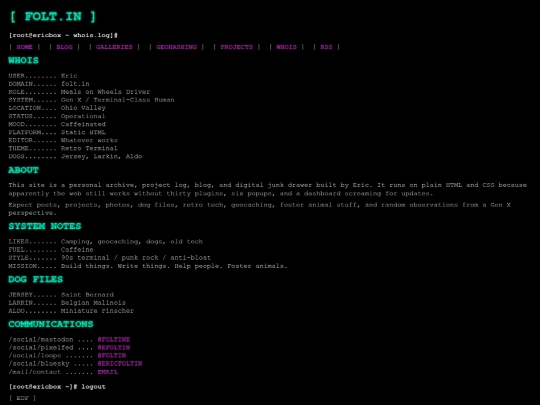This screenshot has width=540, height=405.
Task: Click the THEME Retro Terminal row
Action: pyautogui.click(x=63, y=148)
